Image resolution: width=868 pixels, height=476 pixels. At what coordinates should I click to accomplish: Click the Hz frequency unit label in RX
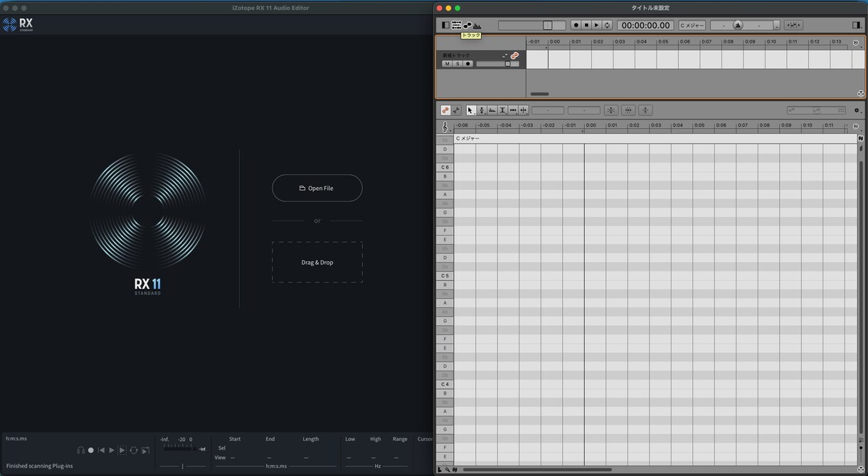pyautogui.click(x=377, y=466)
